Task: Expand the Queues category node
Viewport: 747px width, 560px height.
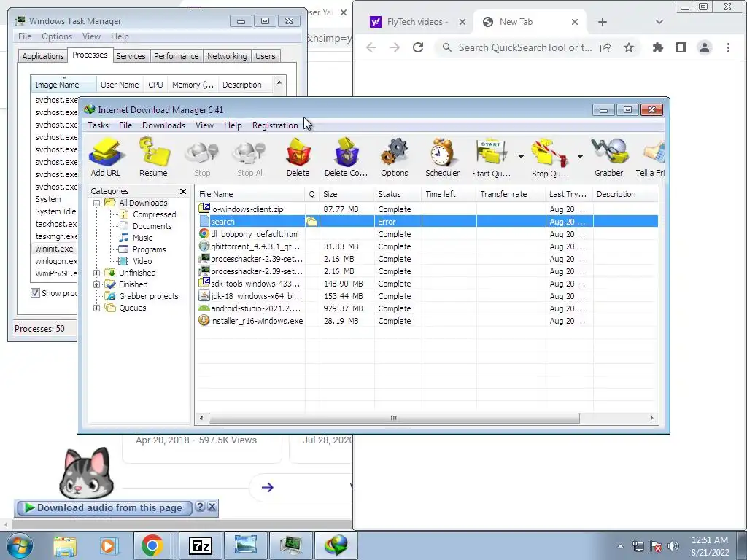Action: [x=97, y=308]
